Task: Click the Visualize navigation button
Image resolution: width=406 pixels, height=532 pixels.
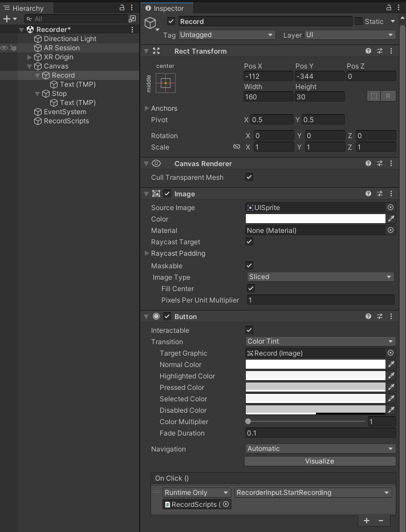Action: 319,461
